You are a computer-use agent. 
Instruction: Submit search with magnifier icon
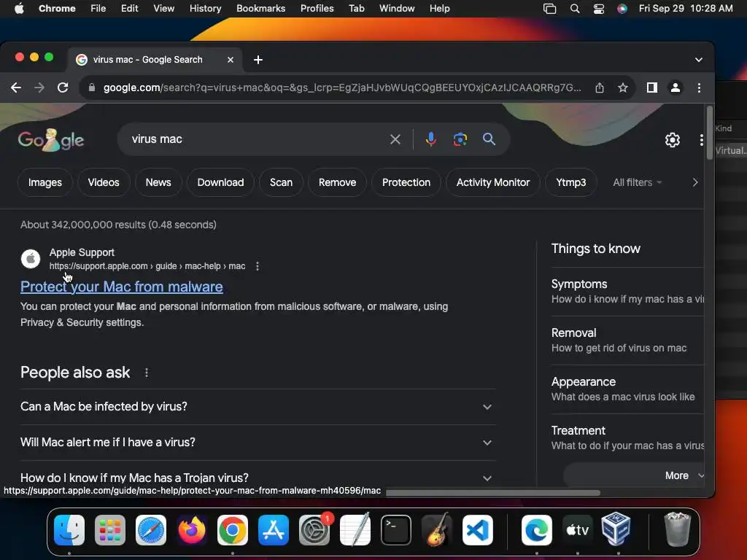point(489,139)
